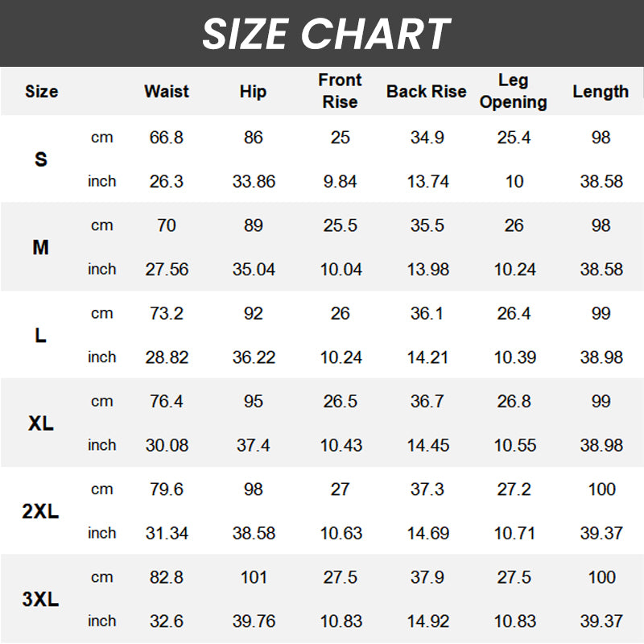Click the Back Rise column header
The image size is (644, 644).
click(427, 92)
